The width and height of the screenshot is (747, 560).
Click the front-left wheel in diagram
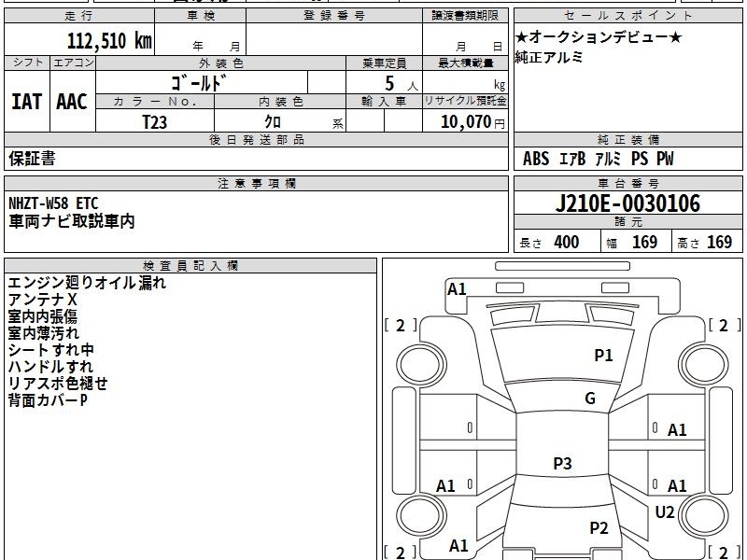pos(421,365)
